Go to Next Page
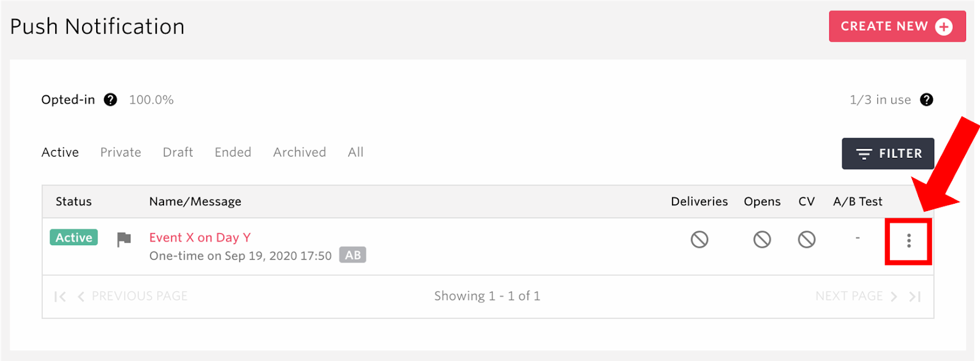The height and width of the screenshot is (361, 980). click(x=856, y=296)
